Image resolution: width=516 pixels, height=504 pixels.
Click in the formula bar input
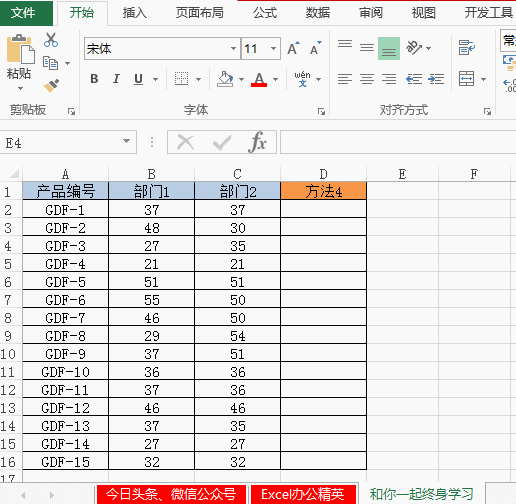click(x=398, y=142)
